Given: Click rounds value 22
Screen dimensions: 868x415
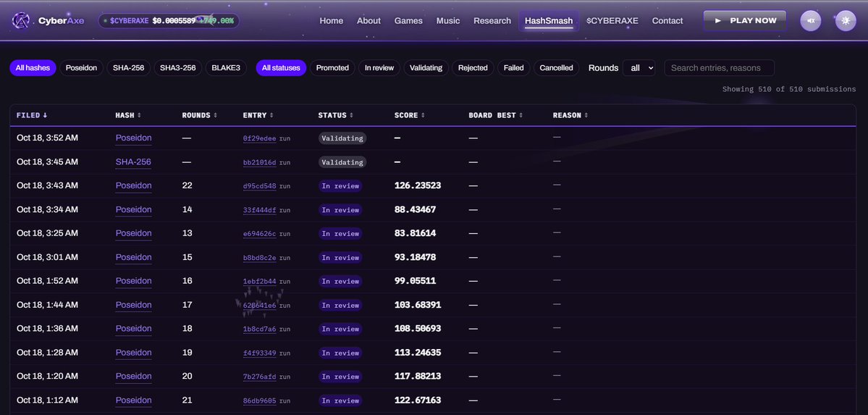Looking at the screenshot, I should click(187, 185).
